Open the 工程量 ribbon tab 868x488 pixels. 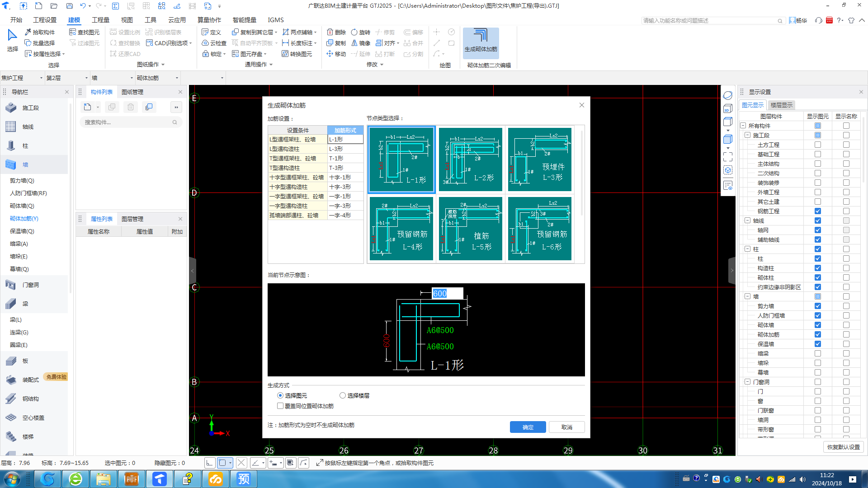(x=100, y=20)
